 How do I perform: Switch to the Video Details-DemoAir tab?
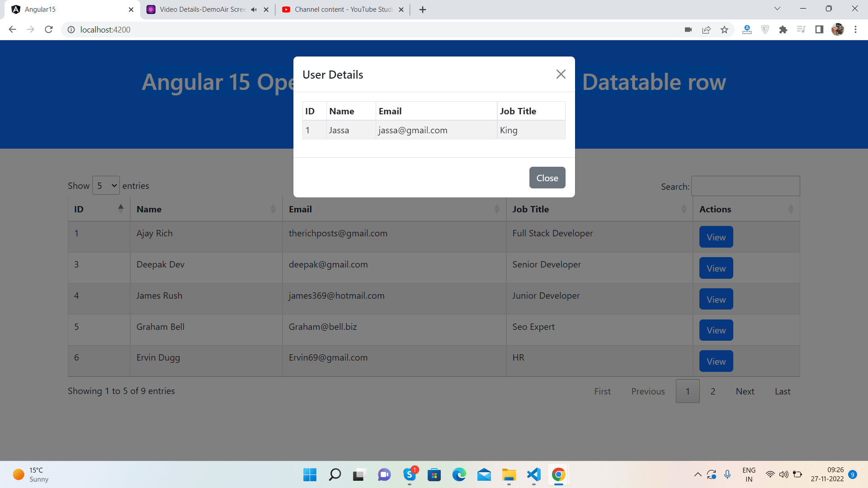pos(195,9)
